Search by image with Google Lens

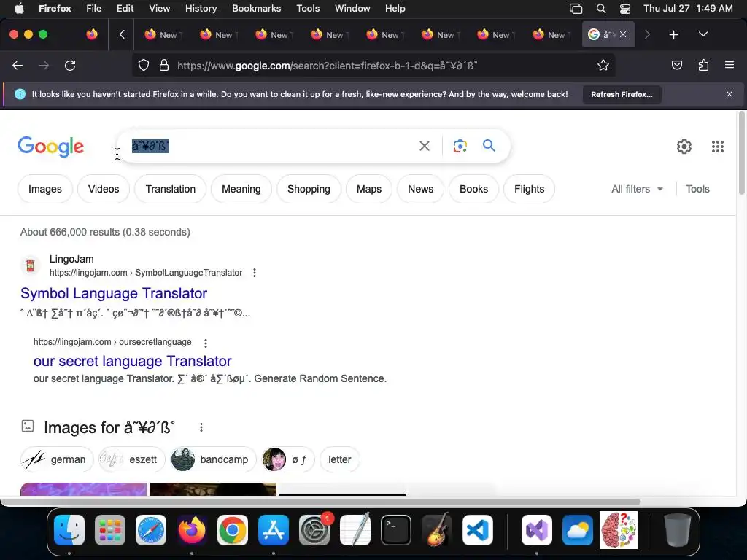click(460, 146)
